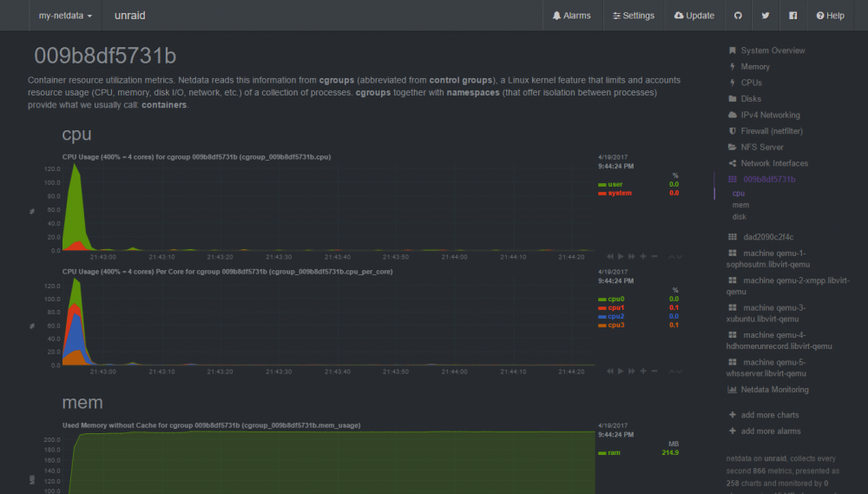
Task: Navigate to Disks section
Action: coord(751,99)
